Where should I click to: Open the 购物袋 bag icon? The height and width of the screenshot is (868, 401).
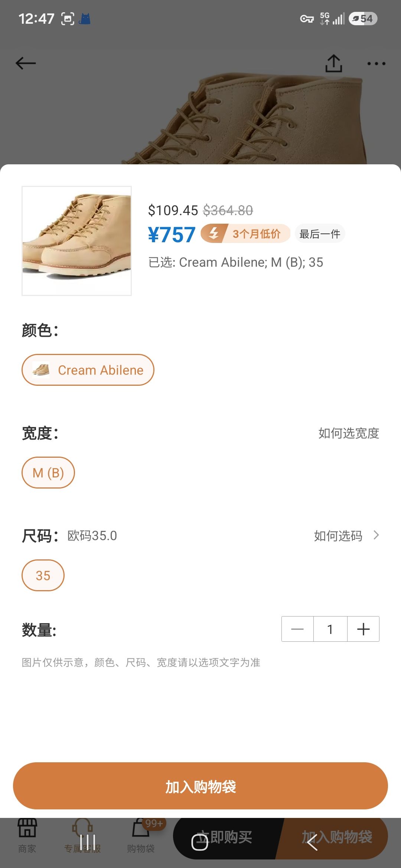[141, 835]
